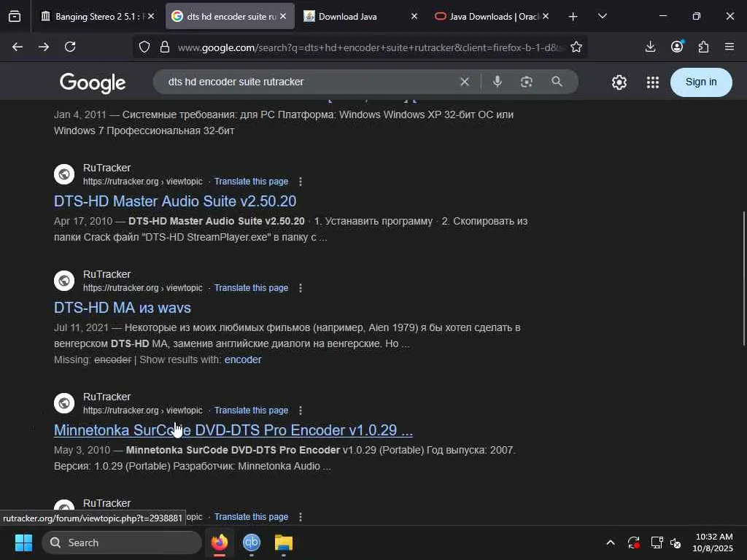Click RuTracker site name above Minnetonka result

pyautogui.click(x=107, y=397)
